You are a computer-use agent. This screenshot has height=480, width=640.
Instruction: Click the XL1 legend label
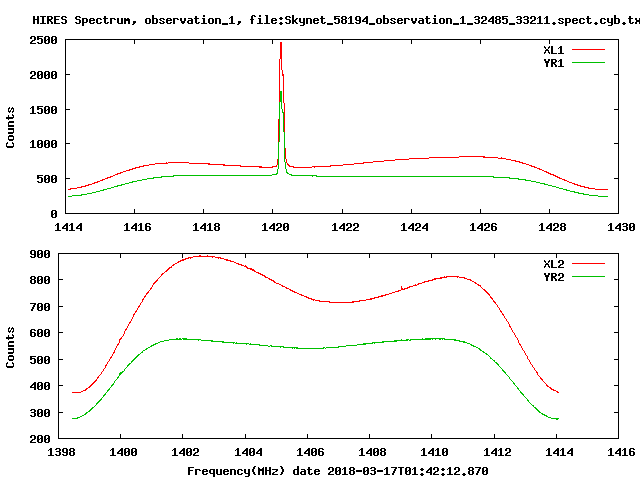[553, 50]
